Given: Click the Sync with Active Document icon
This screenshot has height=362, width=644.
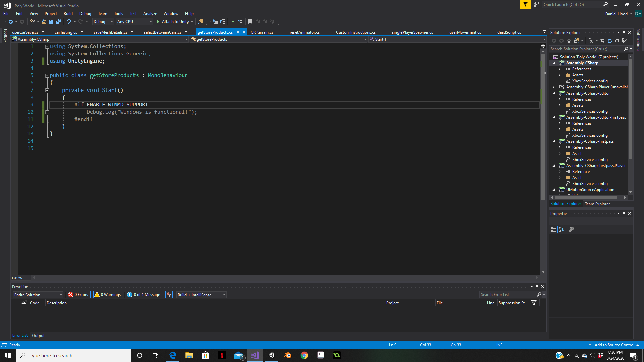Looking at the screenshot, I should coord(602,41).
